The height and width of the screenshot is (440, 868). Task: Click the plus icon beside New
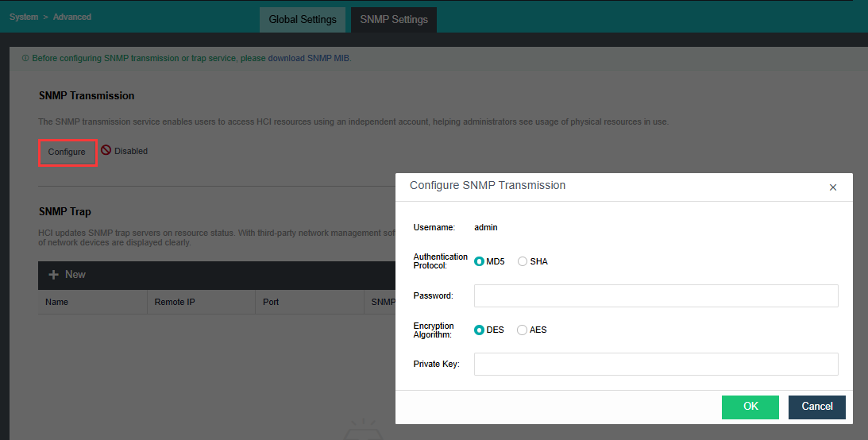click(54, 275)
